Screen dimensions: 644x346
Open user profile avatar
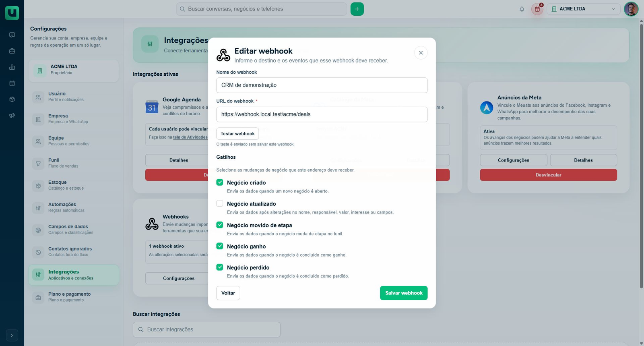click(x=631, y=9)
